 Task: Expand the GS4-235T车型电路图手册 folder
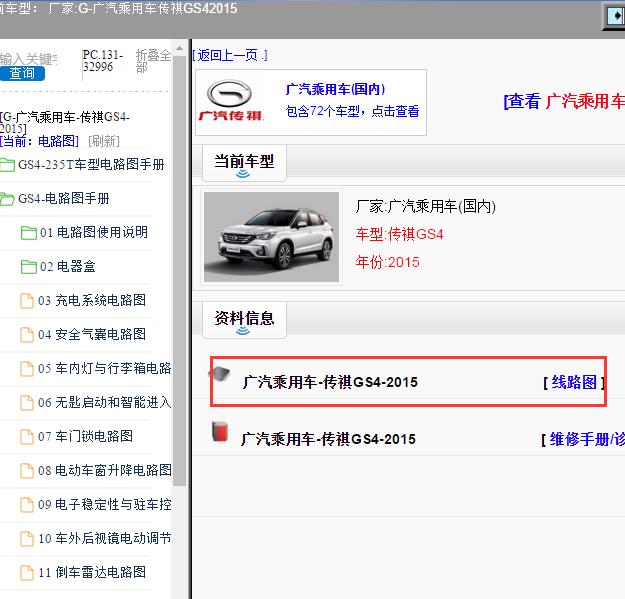pos(83,165)
